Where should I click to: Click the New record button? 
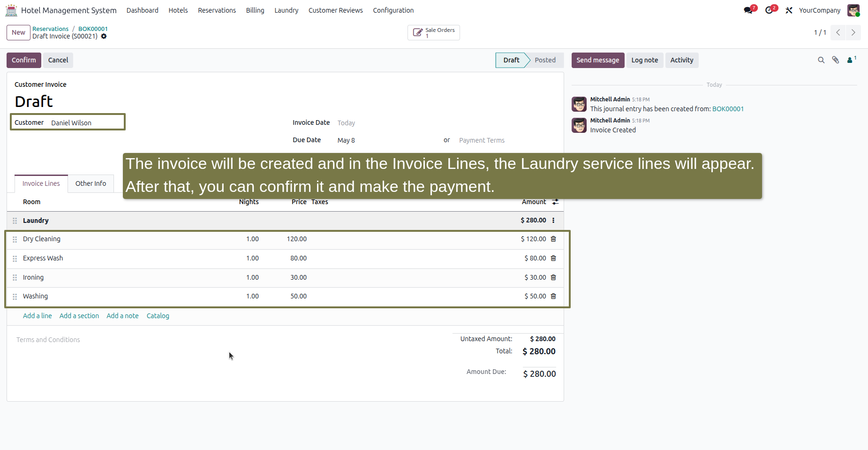click(x=18, y=32)
